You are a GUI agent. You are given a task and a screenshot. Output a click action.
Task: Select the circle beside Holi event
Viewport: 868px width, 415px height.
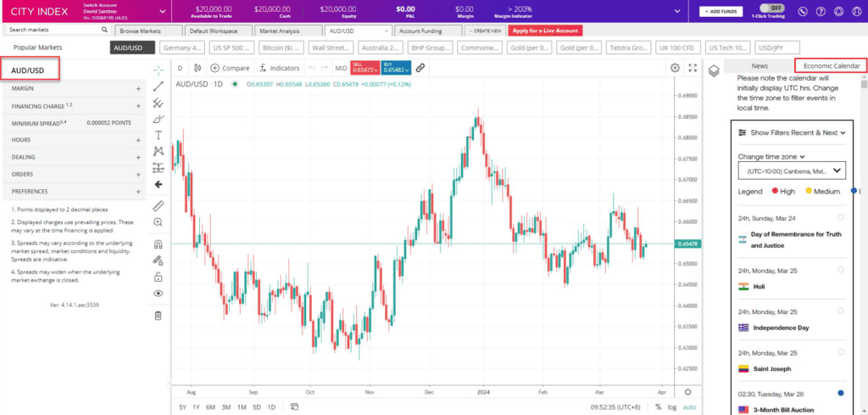pos(841,270)
